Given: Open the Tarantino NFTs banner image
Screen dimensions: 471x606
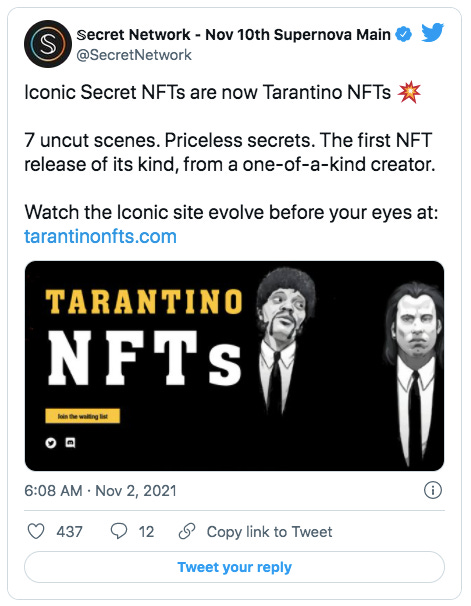Looking at the screenshot, I should 235,366.
